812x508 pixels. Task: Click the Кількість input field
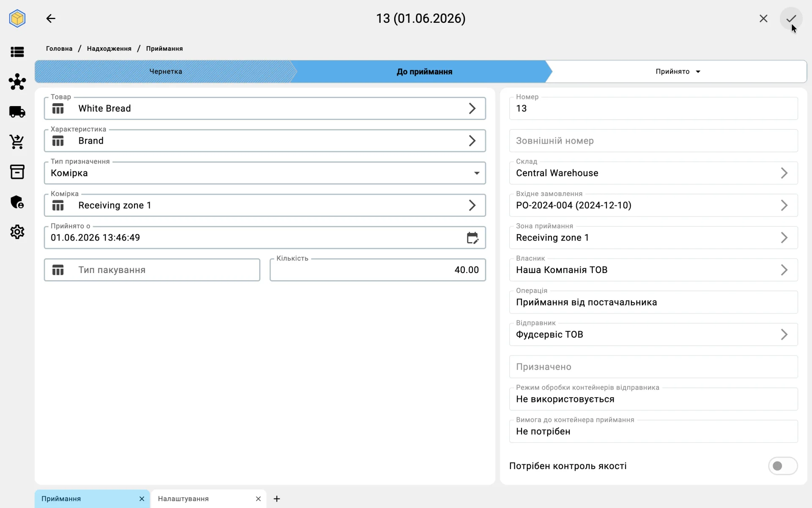[378, 270]
